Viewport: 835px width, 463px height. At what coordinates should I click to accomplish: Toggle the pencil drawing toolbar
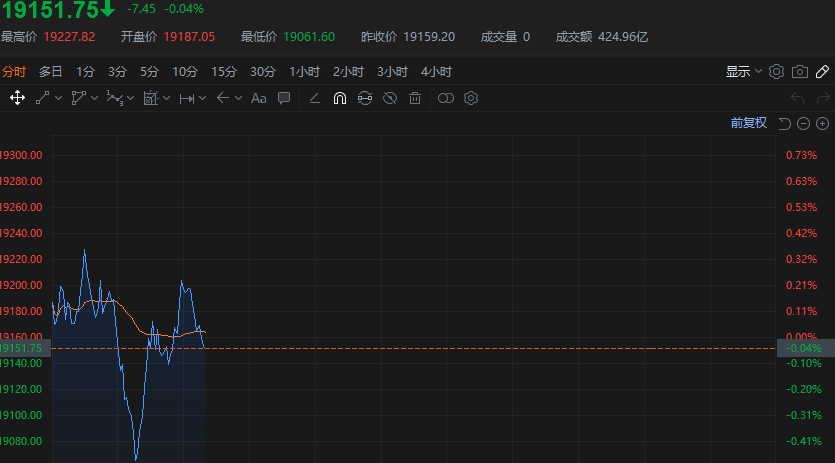click(x=822, y=72)
